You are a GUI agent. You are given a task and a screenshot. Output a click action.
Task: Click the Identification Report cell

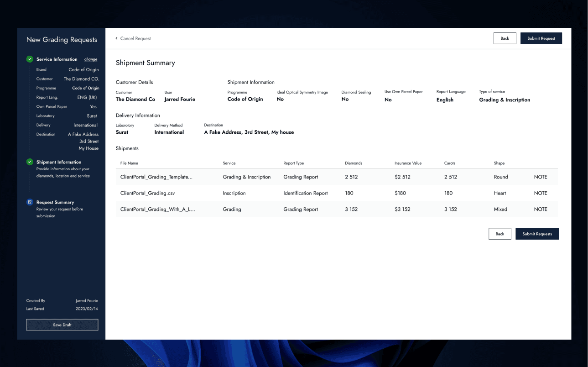(x=306, y=193)
